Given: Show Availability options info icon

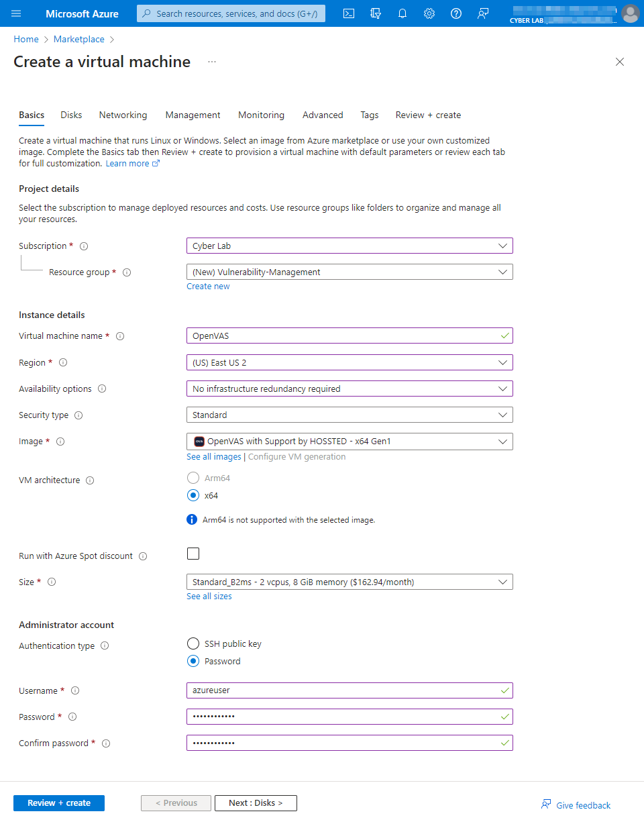Looking at the screenshot, I should click(x=102, y=389).
